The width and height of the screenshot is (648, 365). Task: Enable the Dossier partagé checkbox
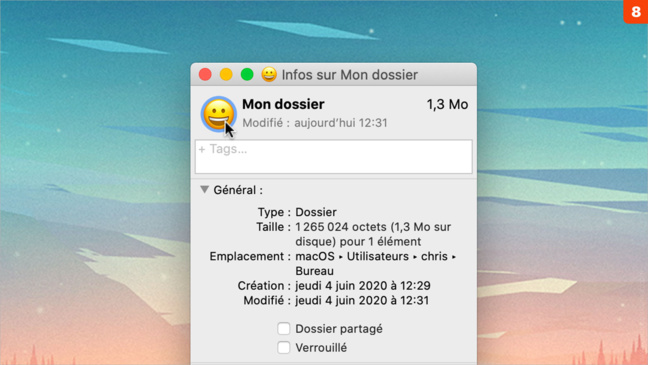pos(284,329)
